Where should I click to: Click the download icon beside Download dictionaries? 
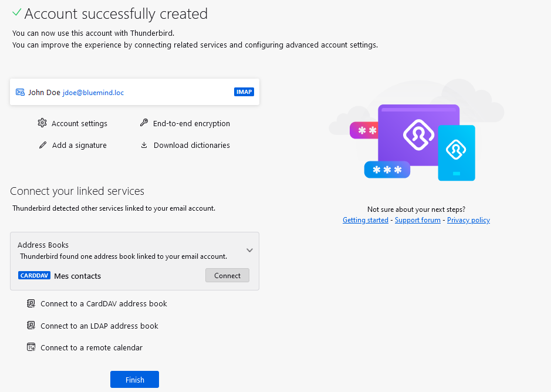(x=144, y=145)
